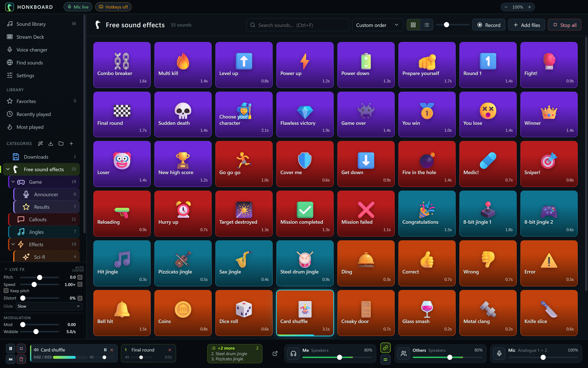Clear the queue with the trash icon

[21, 359]
